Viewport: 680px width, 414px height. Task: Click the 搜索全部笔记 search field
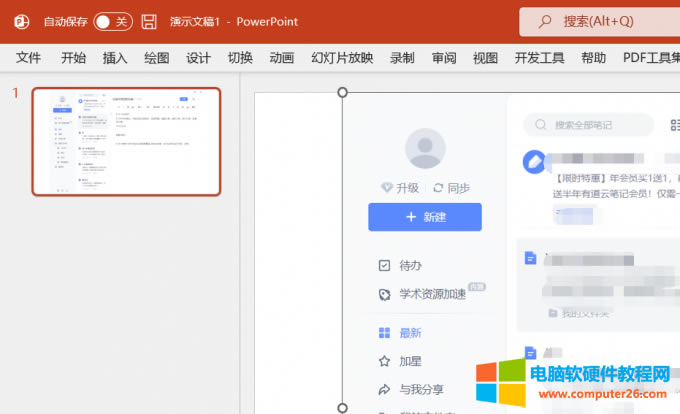click(589, 125)
